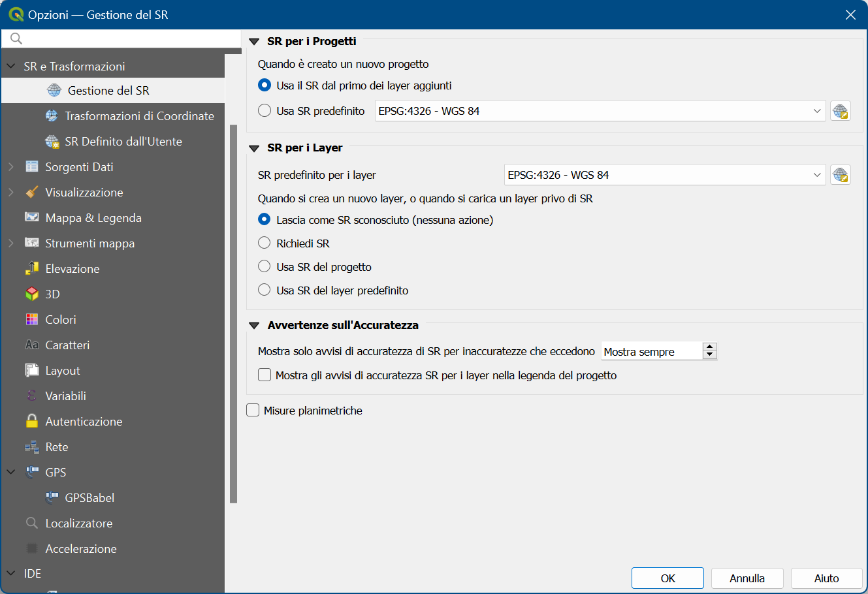Viewport: 868px width, 594px height.
Task: Toggle Misure planimetriche checkbox
Action: pyautogui.click(x=253, y=411)
